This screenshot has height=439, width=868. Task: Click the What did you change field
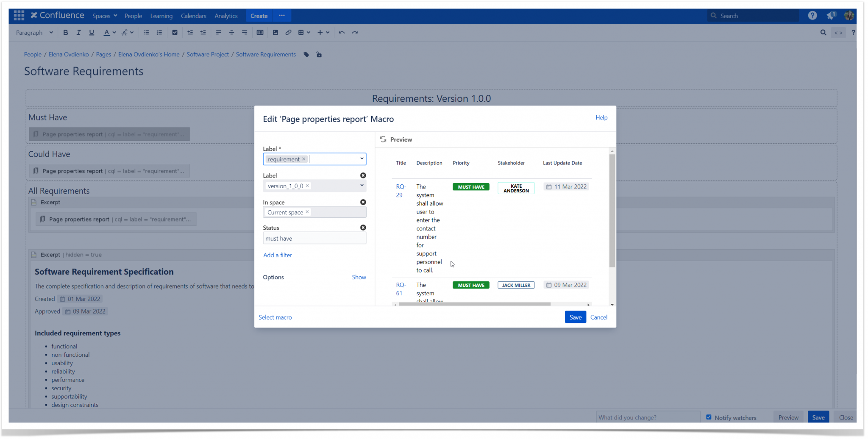point(647,417)
